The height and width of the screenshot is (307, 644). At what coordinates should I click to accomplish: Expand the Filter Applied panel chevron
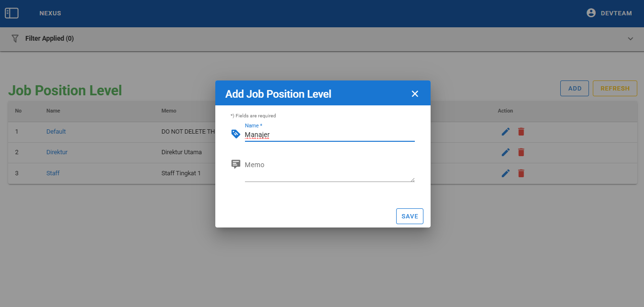click(x=630, y=39)
